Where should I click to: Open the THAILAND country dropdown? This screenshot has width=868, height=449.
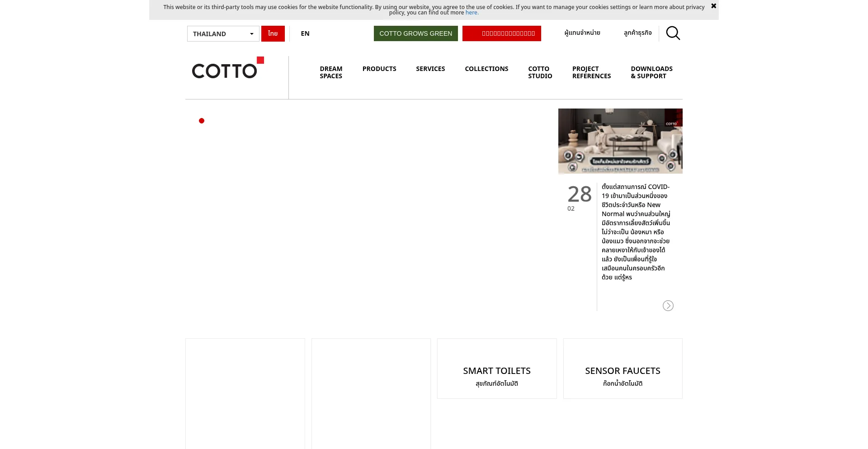click(x=223, y=34)
